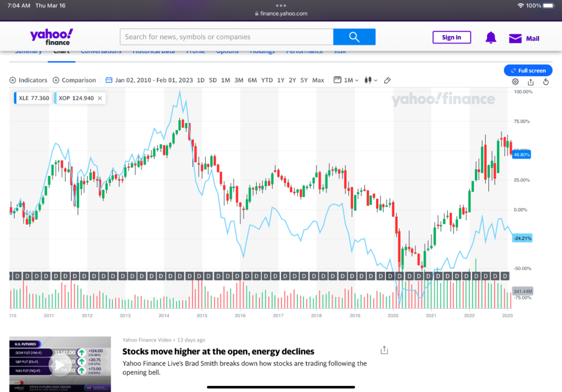This screenshot has width=562, height=392.
Task: Open the 1M interval dropdown
Action: pyautogui.click(x=346, y=80)
